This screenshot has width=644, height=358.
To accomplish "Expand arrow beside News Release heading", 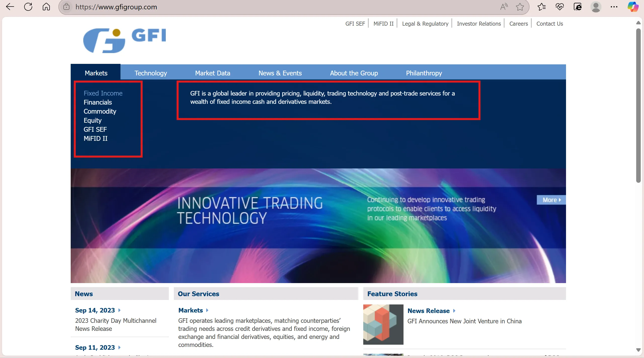I will pyautogui.click(x=454, y=311).
